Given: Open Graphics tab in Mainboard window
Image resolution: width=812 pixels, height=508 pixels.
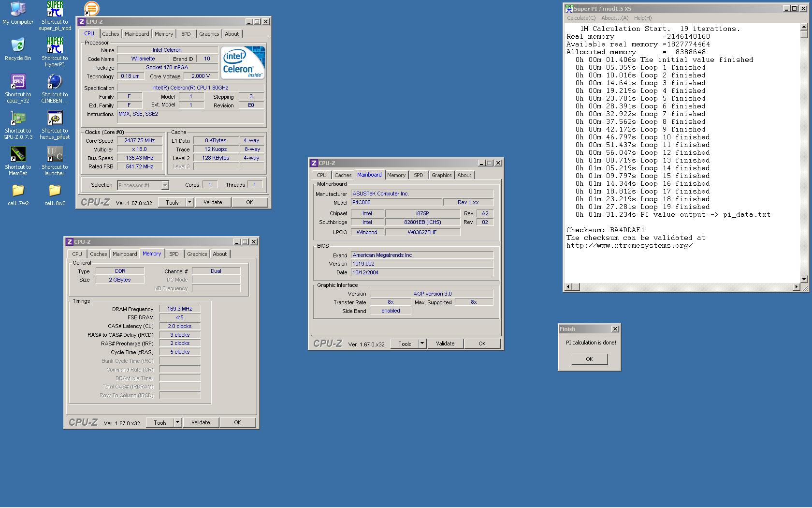Looking at the screenshot, I should 442,175.
